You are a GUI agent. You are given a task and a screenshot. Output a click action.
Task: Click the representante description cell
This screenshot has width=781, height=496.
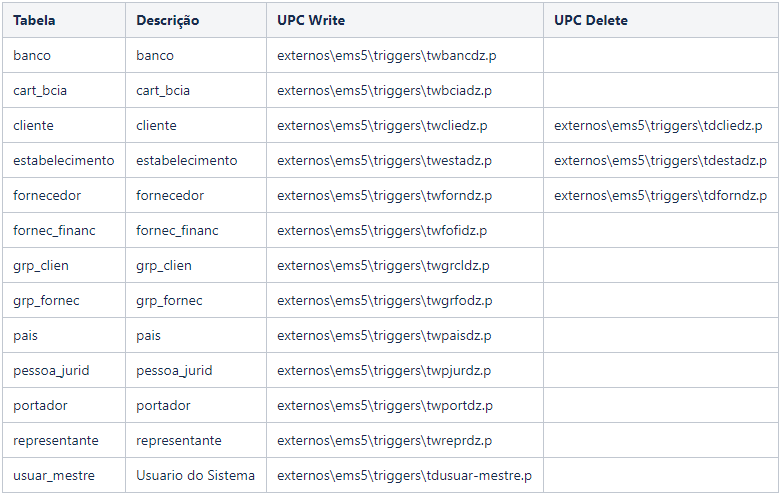tap(196, 440)
